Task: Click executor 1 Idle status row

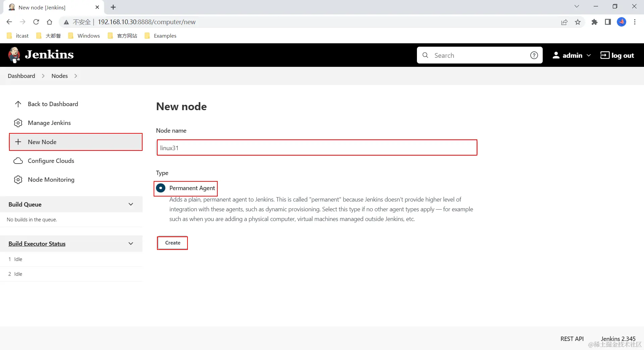Action: pos(71,259)
